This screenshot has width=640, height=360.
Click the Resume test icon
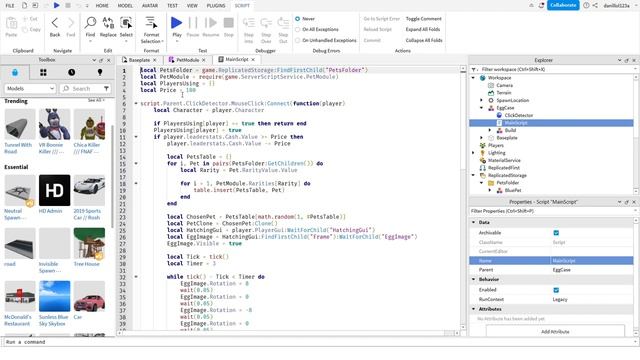point(211,23)
